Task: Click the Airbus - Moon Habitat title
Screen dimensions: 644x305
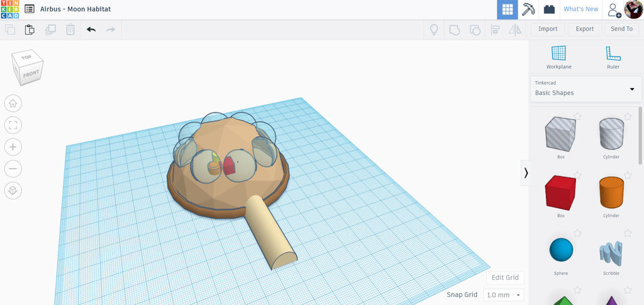Action: coord(75,9)
